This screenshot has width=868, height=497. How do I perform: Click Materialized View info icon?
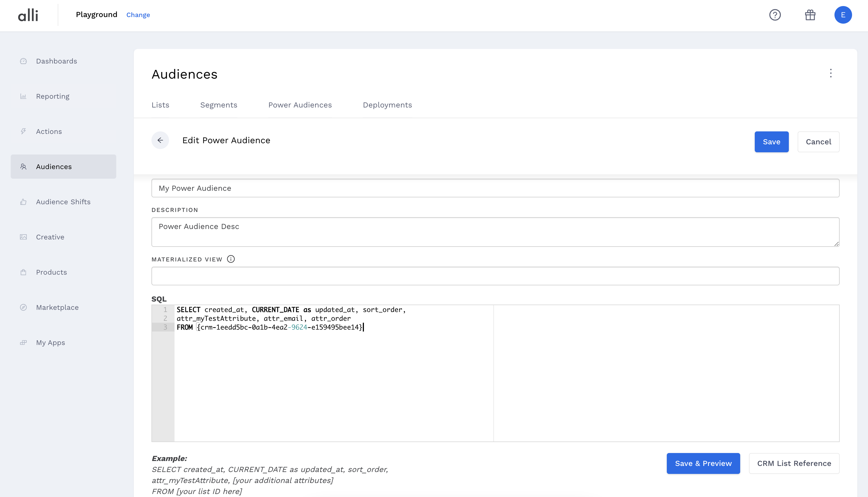[x=231, y=259]
